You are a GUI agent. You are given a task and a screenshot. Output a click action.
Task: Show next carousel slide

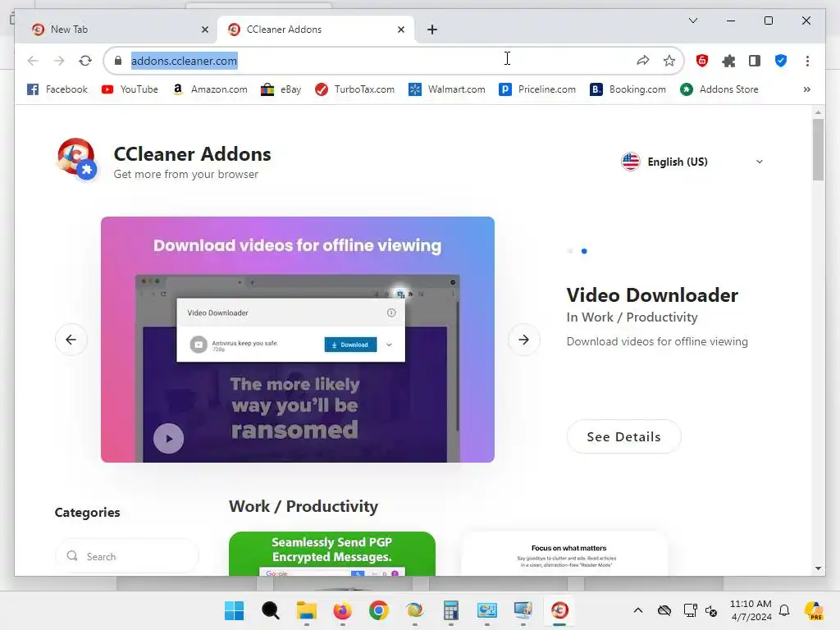(524, 340)
